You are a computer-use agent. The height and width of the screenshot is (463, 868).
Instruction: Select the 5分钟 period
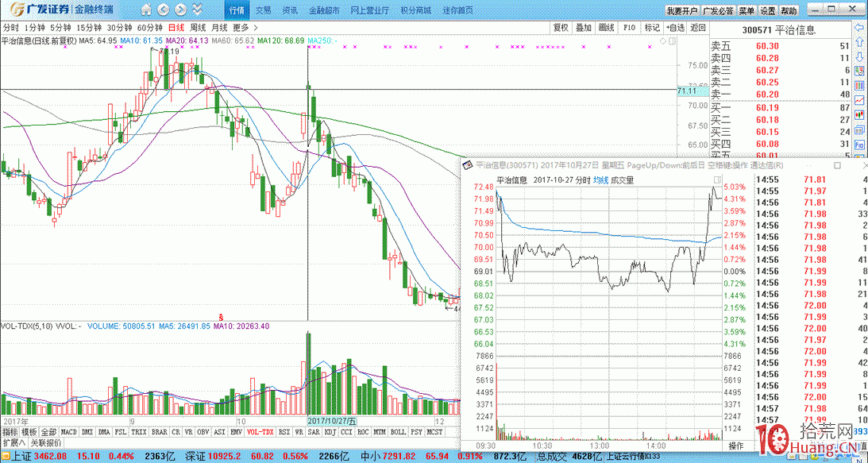click(x=60, y=27)
